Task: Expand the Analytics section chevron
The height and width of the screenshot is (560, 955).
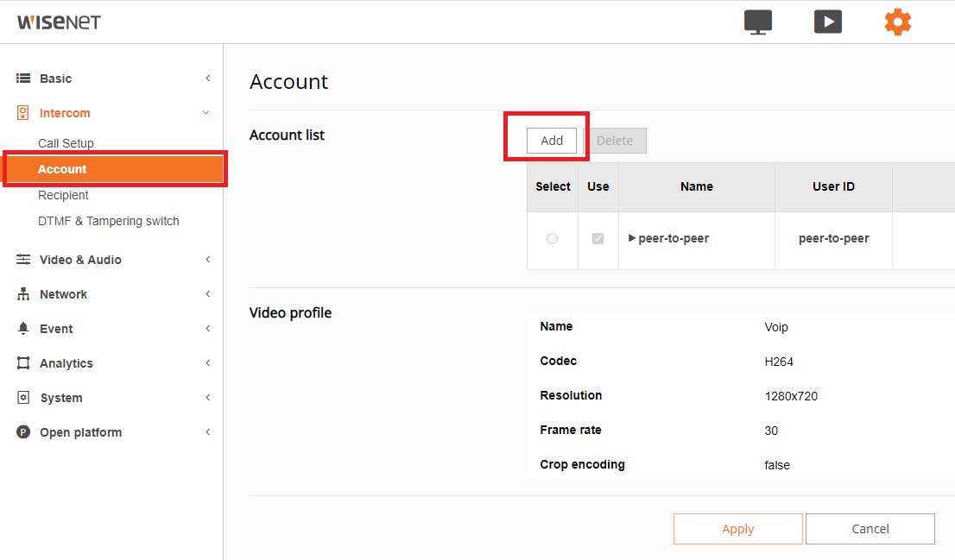Action: pyautogui.click(x=207, y=363)
